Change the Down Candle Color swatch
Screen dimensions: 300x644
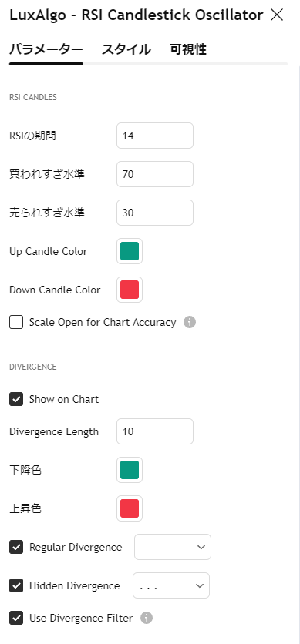[x=130, y=290]
